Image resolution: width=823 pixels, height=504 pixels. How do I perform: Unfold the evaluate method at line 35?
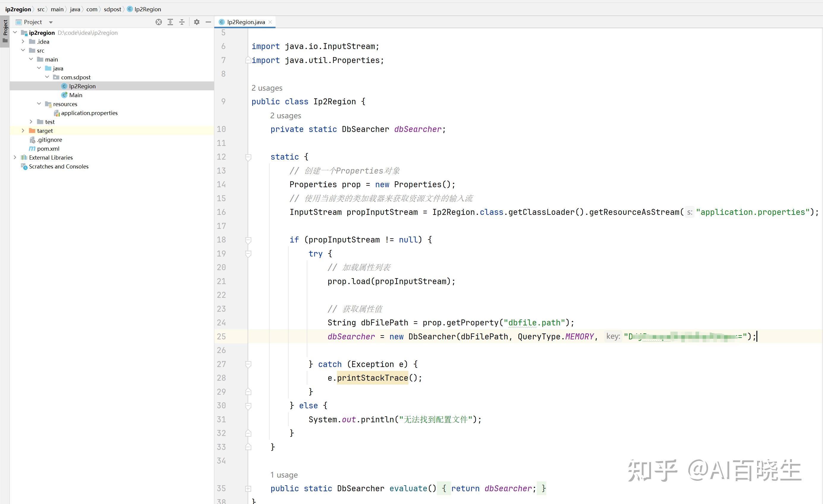(x=248, y=489)
